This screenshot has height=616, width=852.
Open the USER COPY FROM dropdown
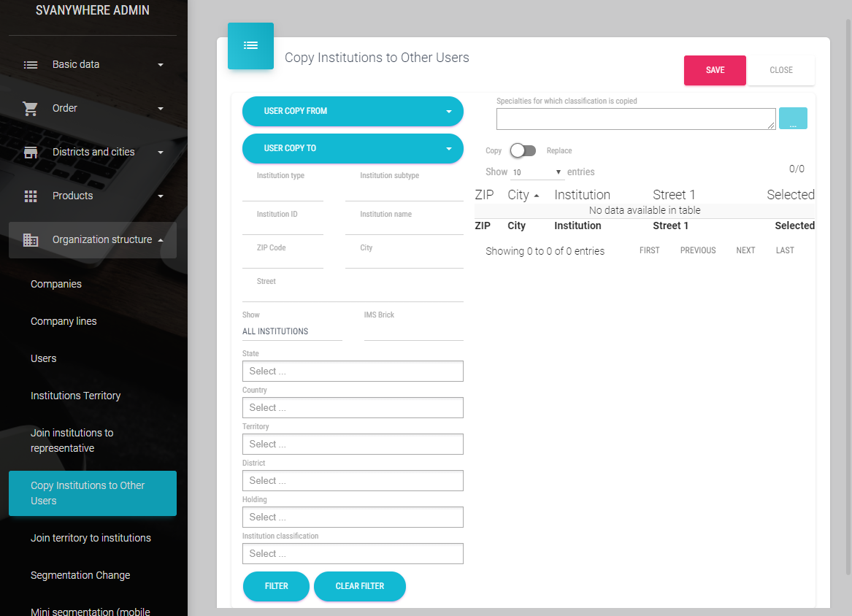click(353, 111)
